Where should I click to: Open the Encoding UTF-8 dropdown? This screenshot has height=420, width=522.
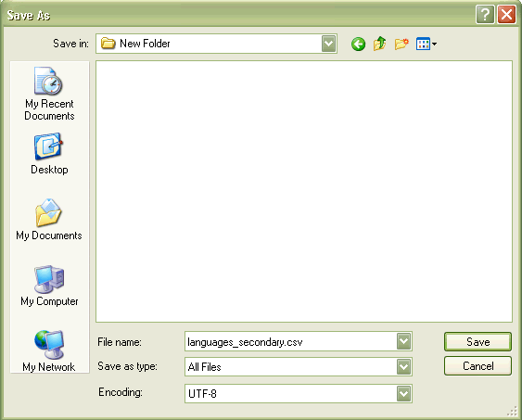click(403, 394)
